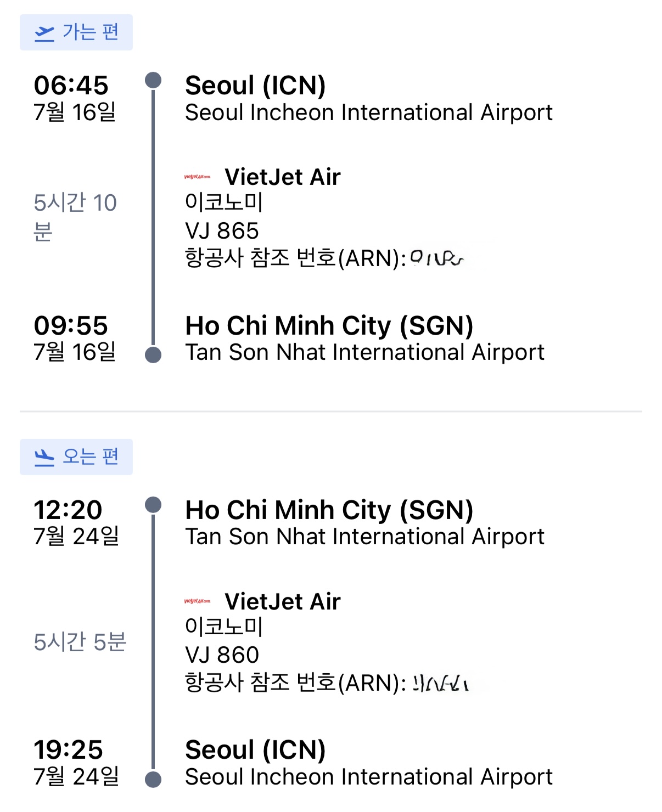Tap the flight number VJ 860
The height and width of the screenshot is (812, 662).
(x=222, y=655)
